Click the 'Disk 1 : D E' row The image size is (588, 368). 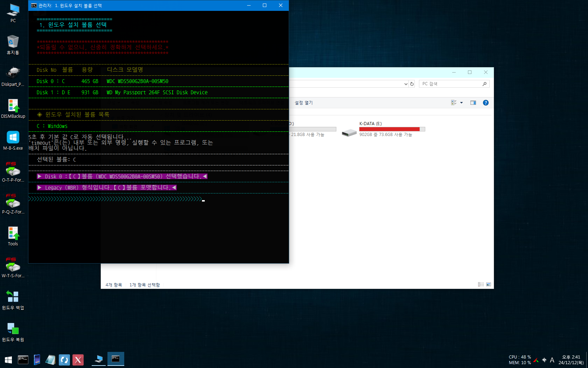point(122,93)
